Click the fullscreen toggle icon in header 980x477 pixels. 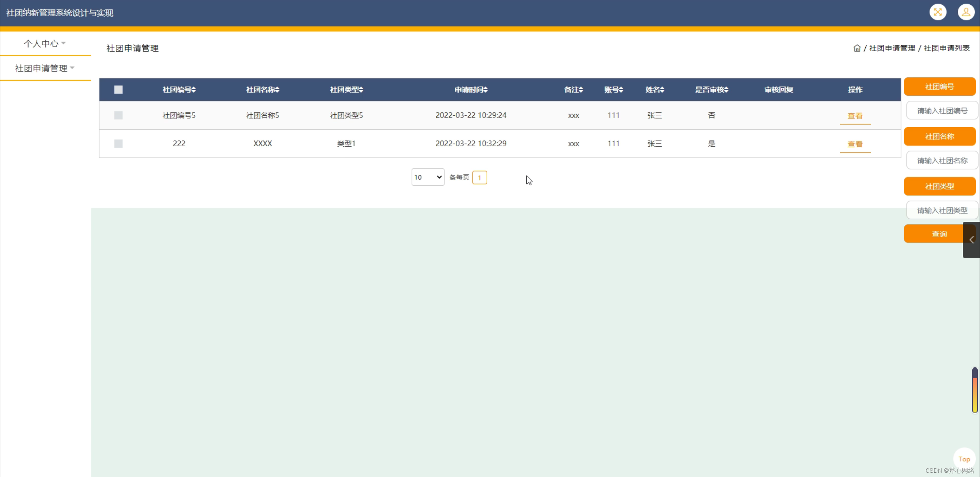tap(937, 12)
